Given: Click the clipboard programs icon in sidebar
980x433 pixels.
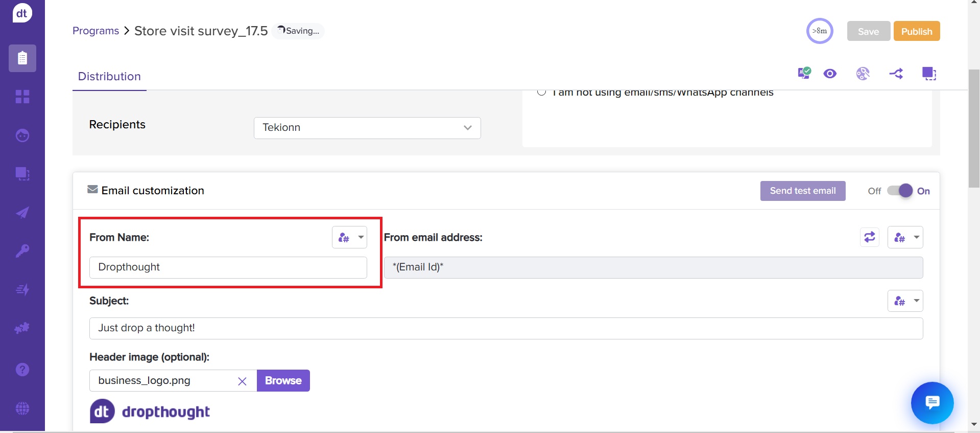Looking at the screenshot, I should [x=22, y=58].
